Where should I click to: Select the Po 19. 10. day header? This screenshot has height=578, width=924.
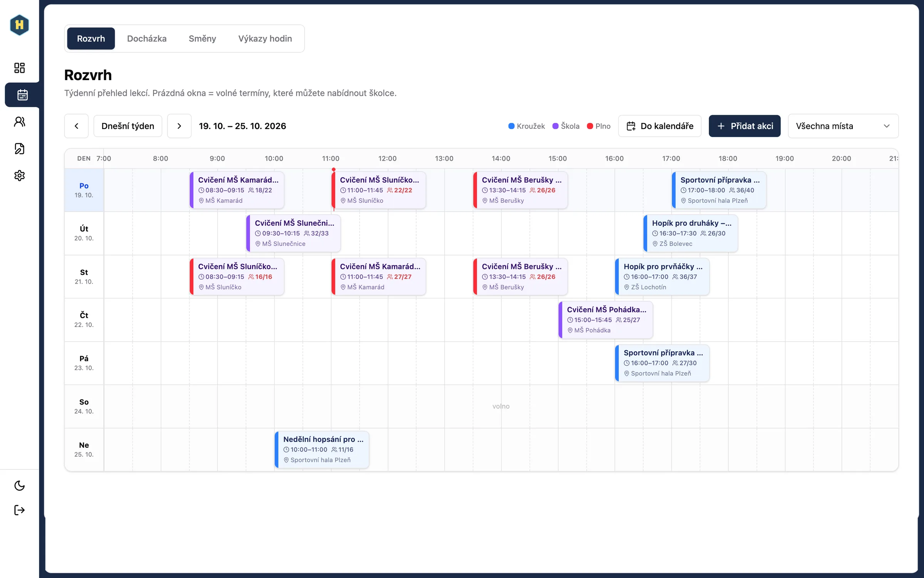tap(84, 190)
